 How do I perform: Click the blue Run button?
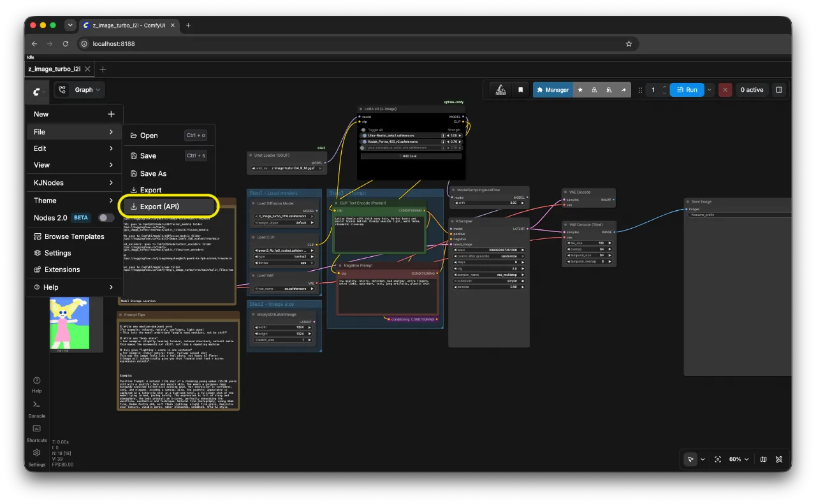(687, 90)
